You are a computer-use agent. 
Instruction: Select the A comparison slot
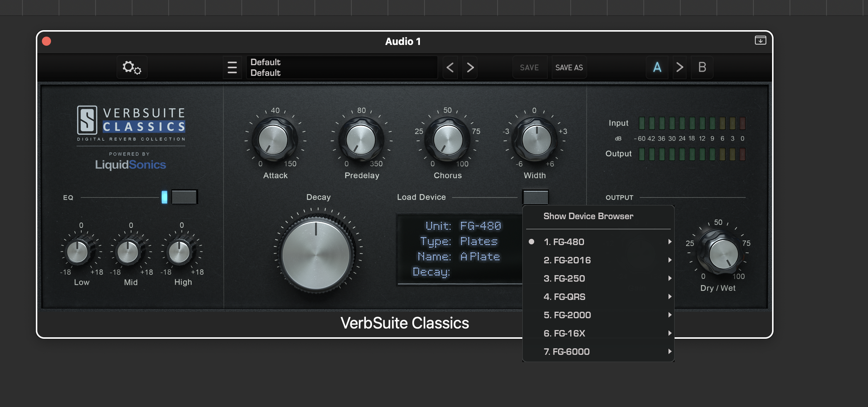(657, 67)
